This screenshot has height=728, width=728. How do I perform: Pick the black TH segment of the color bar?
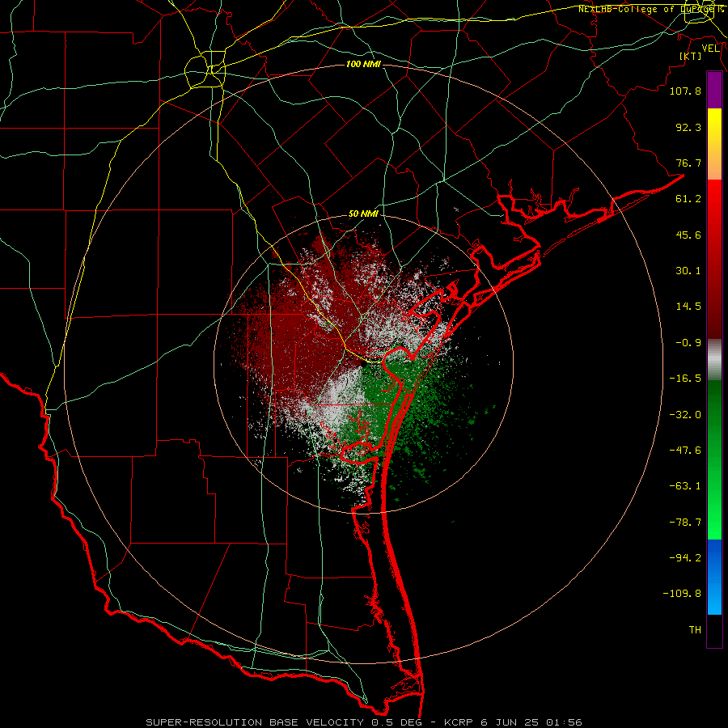[714, 630]
